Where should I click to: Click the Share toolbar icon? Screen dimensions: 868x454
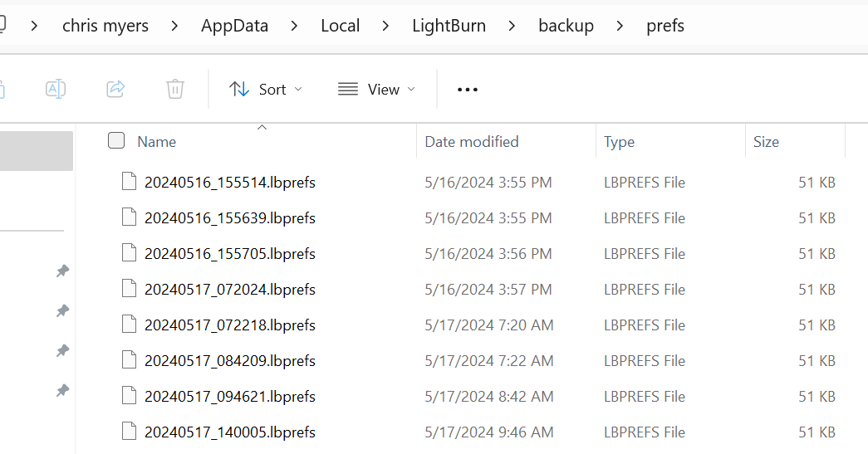click(115, 89)
